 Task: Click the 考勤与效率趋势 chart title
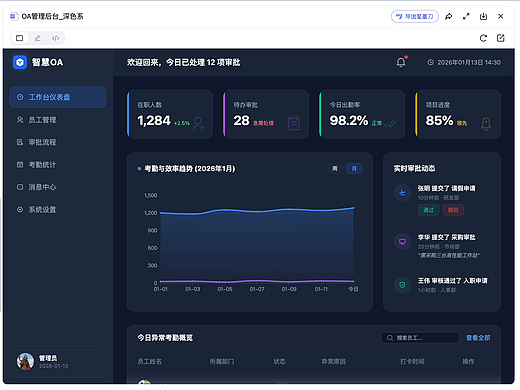pos(190,169)
